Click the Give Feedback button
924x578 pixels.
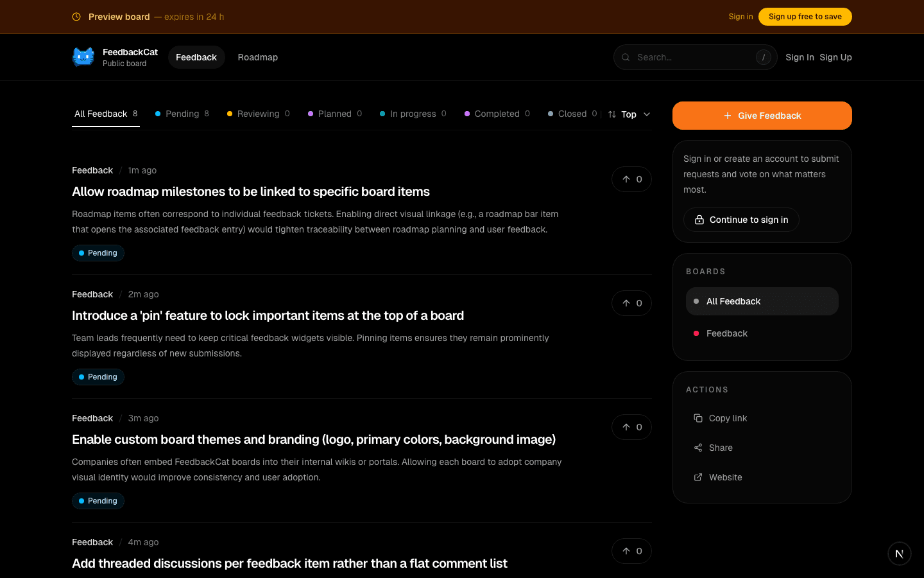(x=762, y=116)
